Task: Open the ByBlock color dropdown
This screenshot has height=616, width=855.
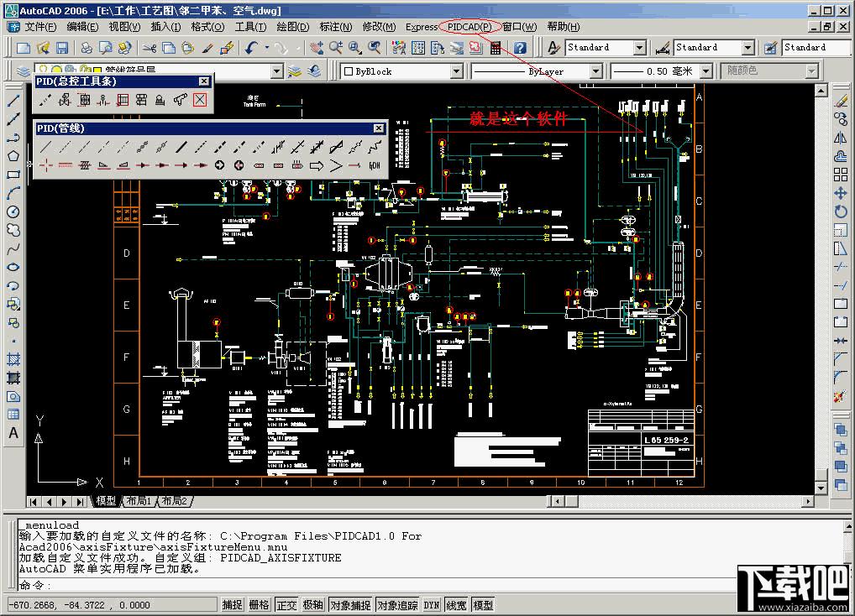Action: pyautogui.click(x=457, y=71)
